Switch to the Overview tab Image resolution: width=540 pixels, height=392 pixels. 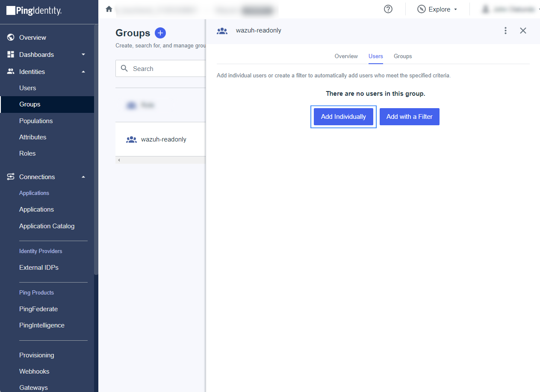(346, 56)
